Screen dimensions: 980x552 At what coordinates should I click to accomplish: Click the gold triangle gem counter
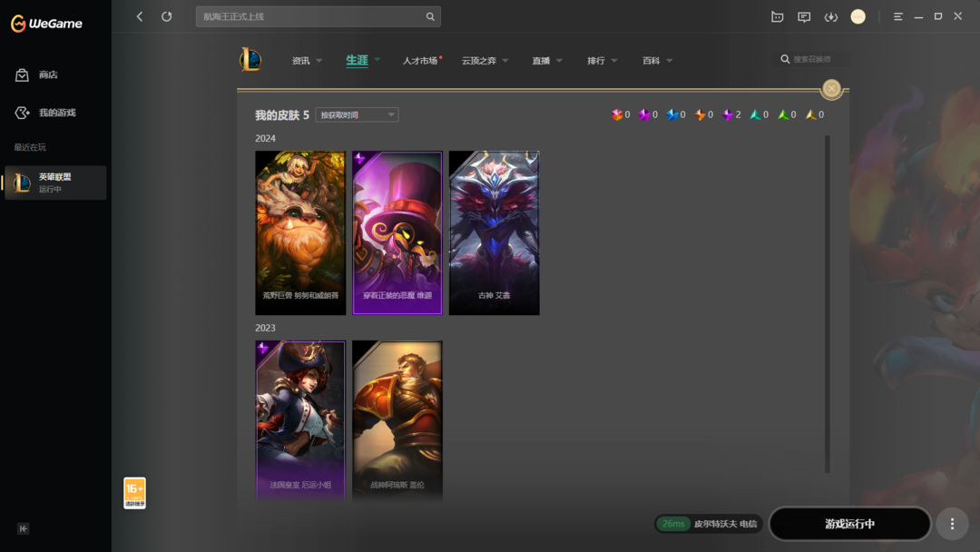[814, 115]
